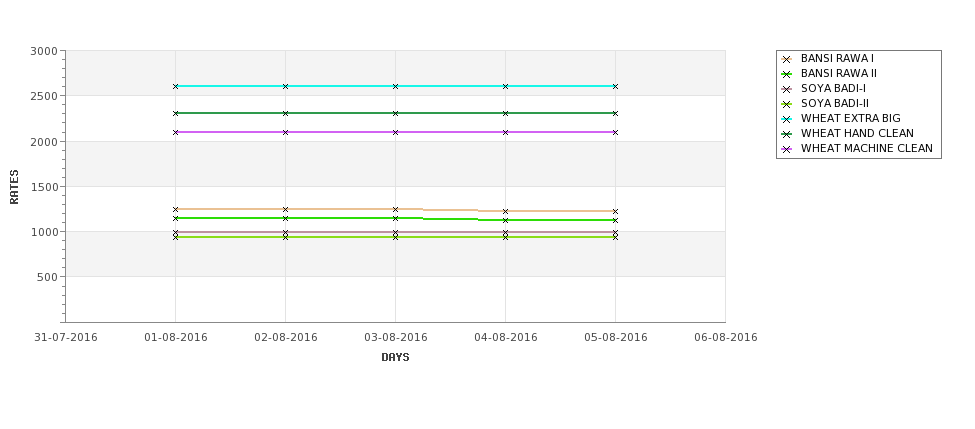Viewport: 975px width, 429px height.
Task: Click the WHEAT HAND CLEAN legend marker
Action: [786, 134]
